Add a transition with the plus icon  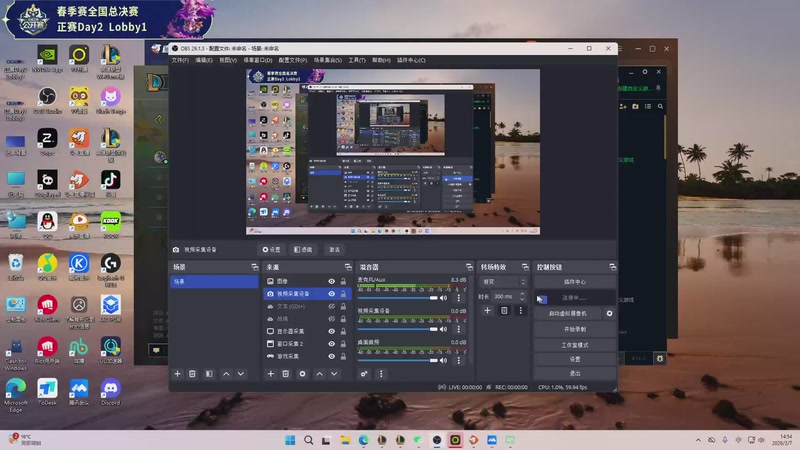pyautogui.click(x=487, y=310)
